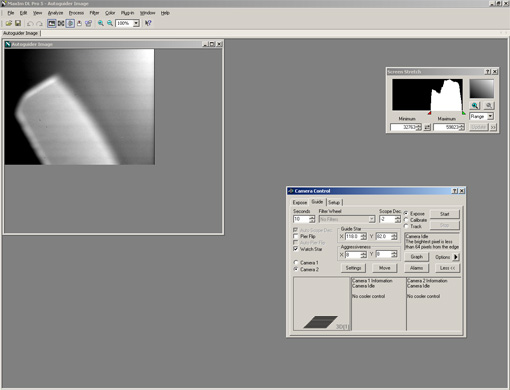Click the Start button
The height and width of the screenshot is (390, 510).
pos(445,214)
